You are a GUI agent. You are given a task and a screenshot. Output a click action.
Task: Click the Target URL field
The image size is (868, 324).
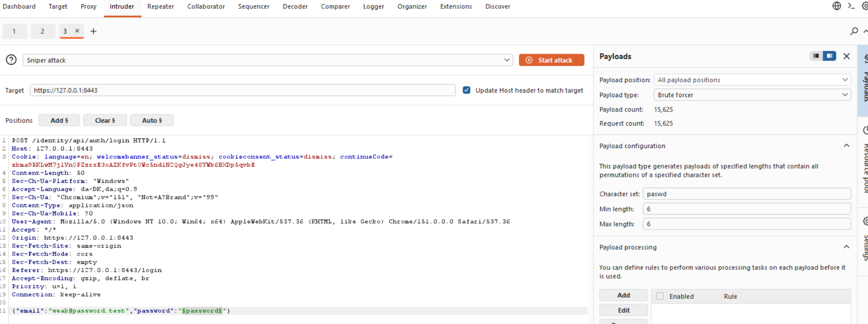pos(243,90)
